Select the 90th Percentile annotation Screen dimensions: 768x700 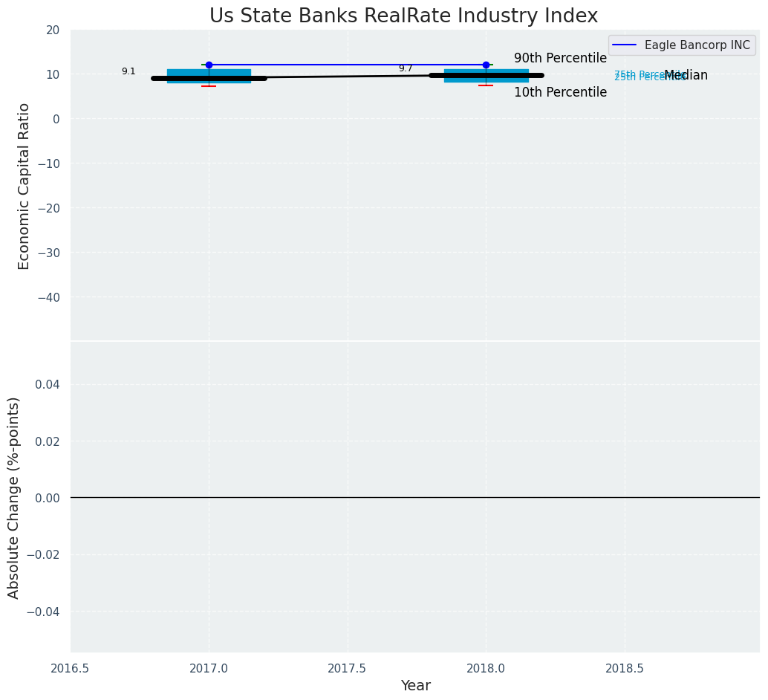(560, 59)
